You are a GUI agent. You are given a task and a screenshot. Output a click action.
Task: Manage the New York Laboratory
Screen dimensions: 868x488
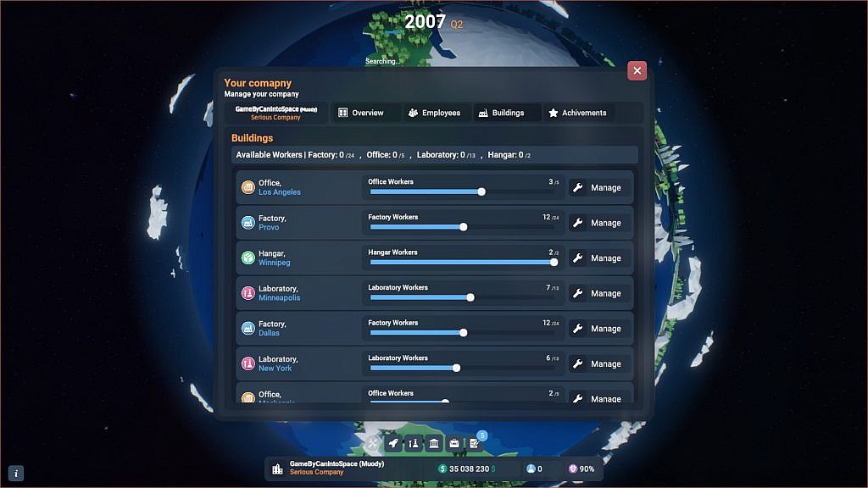[x=599, y=364]
